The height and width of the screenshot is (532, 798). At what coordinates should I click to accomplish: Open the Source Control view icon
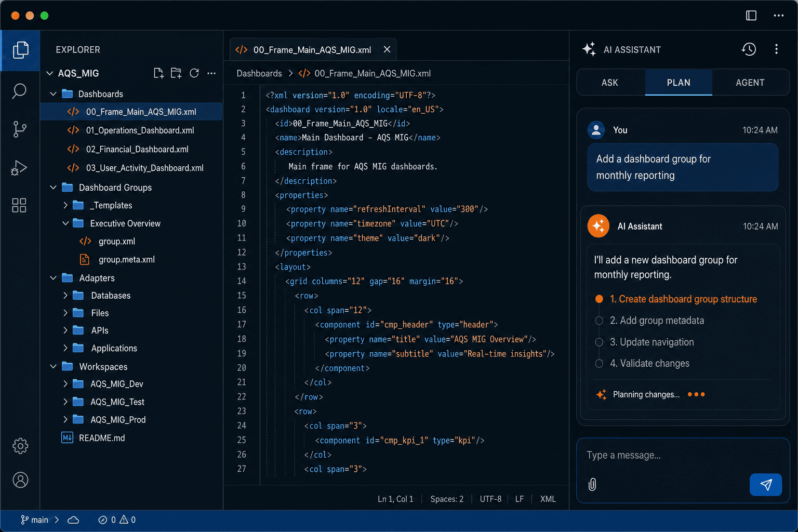tap(20, 129)
